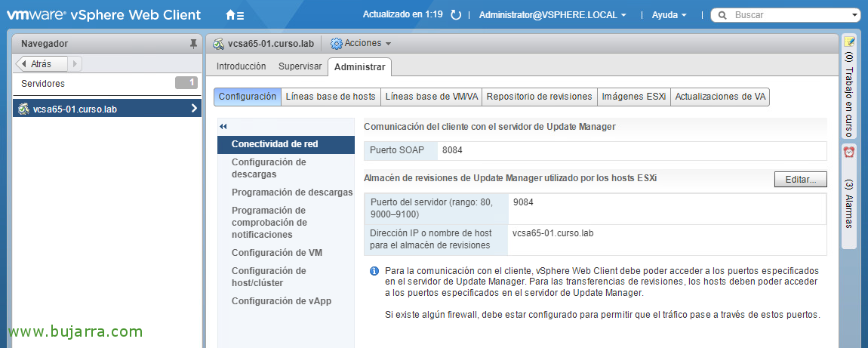Select Conectividad de red setting

point(286,144)
